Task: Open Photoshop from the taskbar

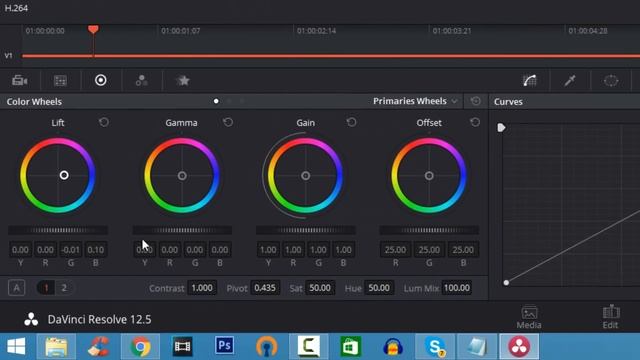Action: pos(224,346)
